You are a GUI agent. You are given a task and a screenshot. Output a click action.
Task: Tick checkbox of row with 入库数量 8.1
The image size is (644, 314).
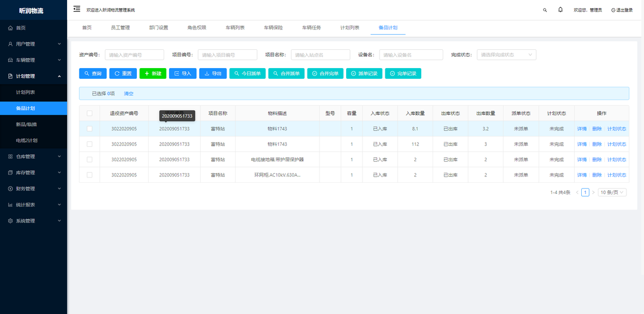pos(90,129)
